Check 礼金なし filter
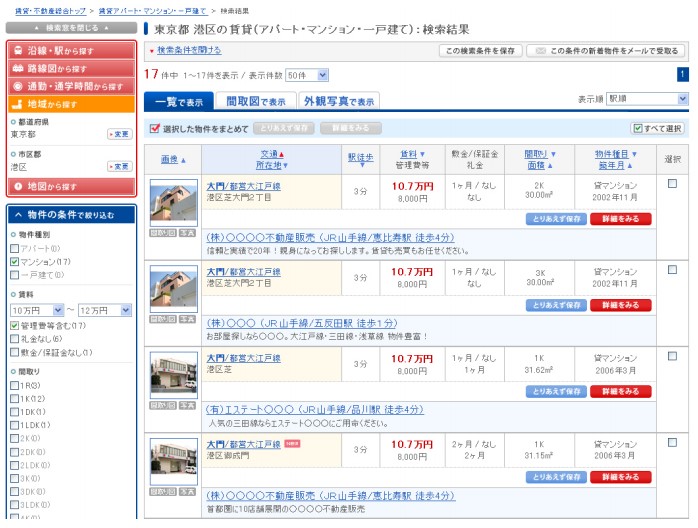 click(15, 339)
